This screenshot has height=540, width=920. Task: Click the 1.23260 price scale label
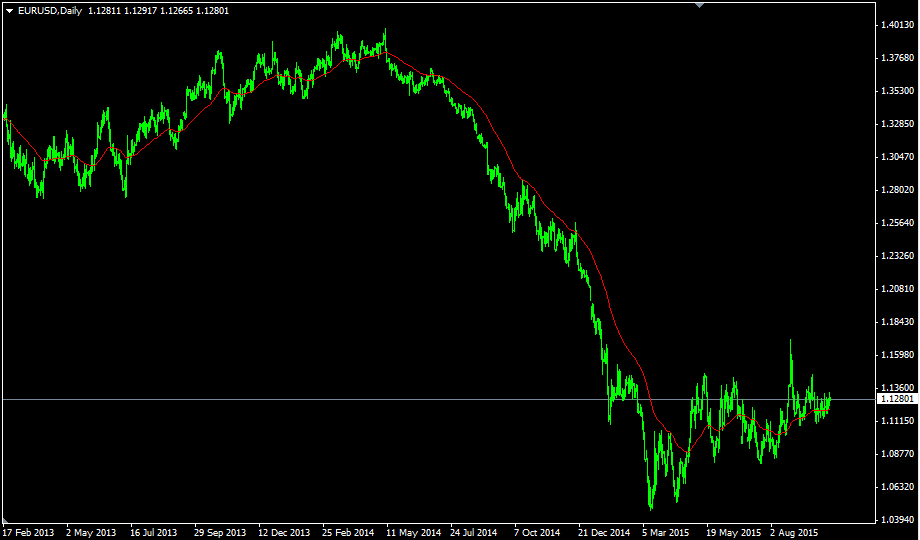point(897,256)
